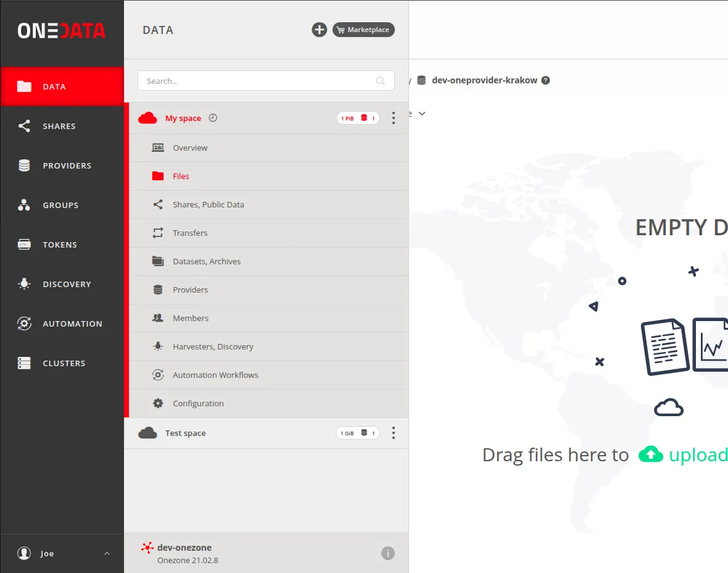This screenshot has height=573, width=728.
Task: Open the space Configuration item
Action: point(269,403)
